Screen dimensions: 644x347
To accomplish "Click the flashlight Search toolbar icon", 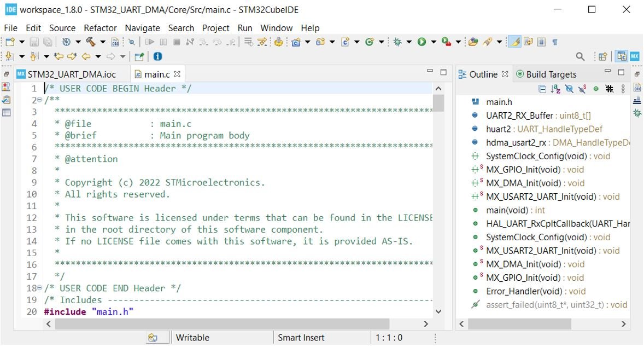I will [x=487, y=42].
